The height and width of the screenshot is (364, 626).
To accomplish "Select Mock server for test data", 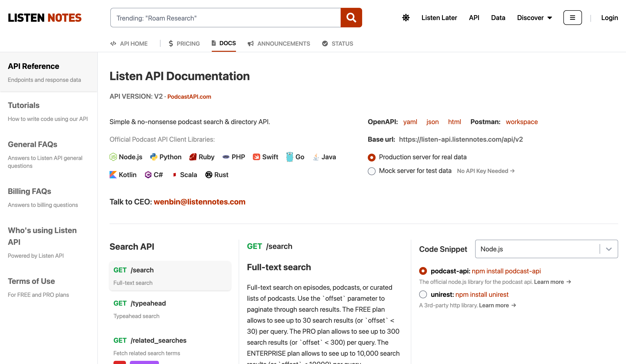I will 371,171.
